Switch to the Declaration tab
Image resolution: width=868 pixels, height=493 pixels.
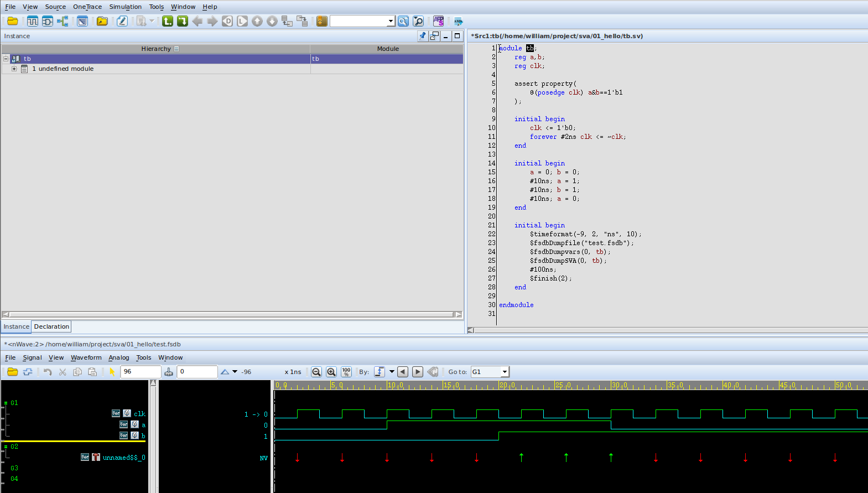[x=51, y=326]
